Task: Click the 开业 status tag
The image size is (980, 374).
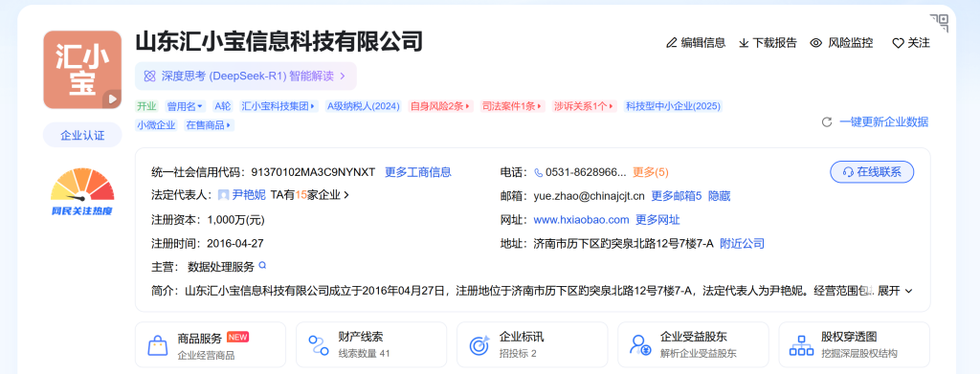Action: click(146, 106)
